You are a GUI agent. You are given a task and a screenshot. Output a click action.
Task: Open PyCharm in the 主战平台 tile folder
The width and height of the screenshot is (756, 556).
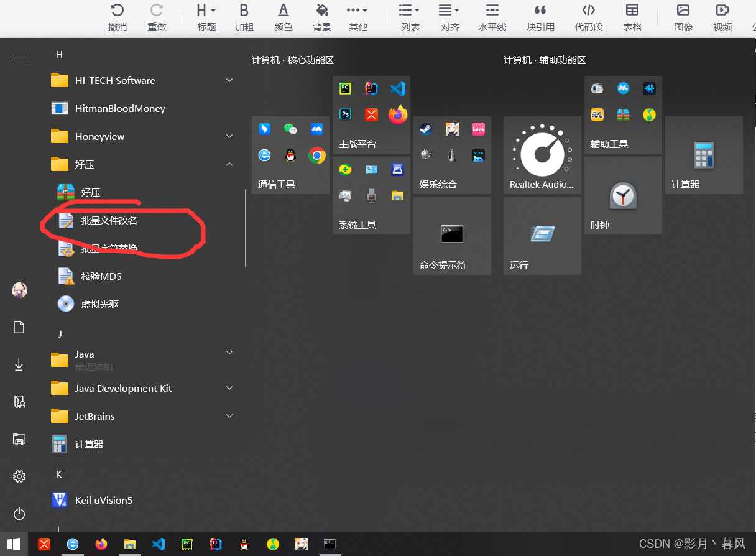(345, 88)
